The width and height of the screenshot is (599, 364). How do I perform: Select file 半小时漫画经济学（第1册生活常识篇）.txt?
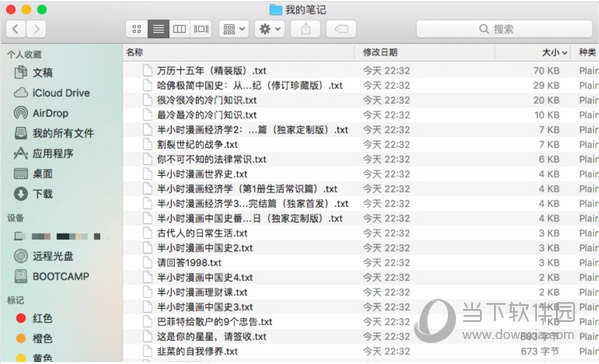click(x=247, y=189)
